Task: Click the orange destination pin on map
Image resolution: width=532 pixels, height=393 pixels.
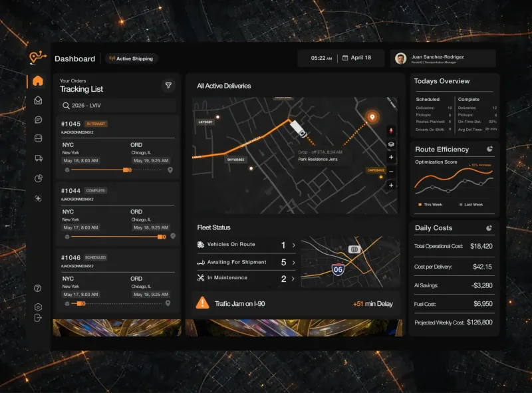Action: [372, 117]
